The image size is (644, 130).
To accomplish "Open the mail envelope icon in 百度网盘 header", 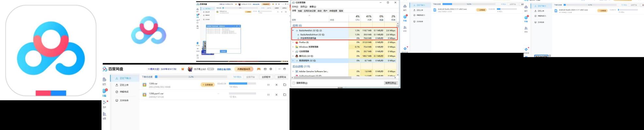I will point(265,69).
